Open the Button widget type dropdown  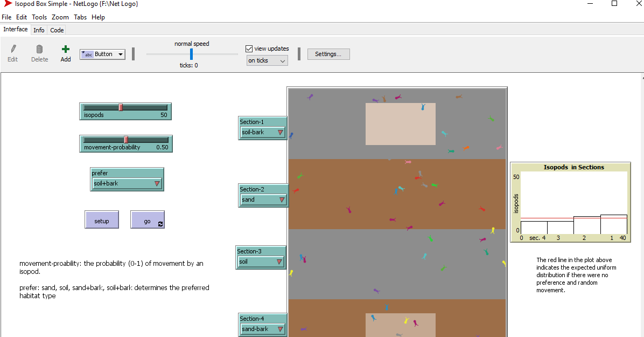click(x=102, y=54)
